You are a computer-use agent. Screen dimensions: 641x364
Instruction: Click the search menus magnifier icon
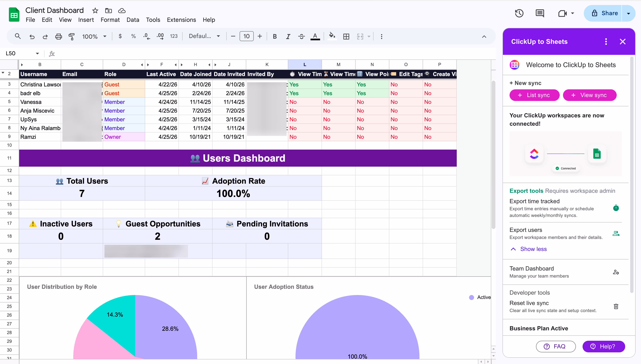click(x=17, y=36)
